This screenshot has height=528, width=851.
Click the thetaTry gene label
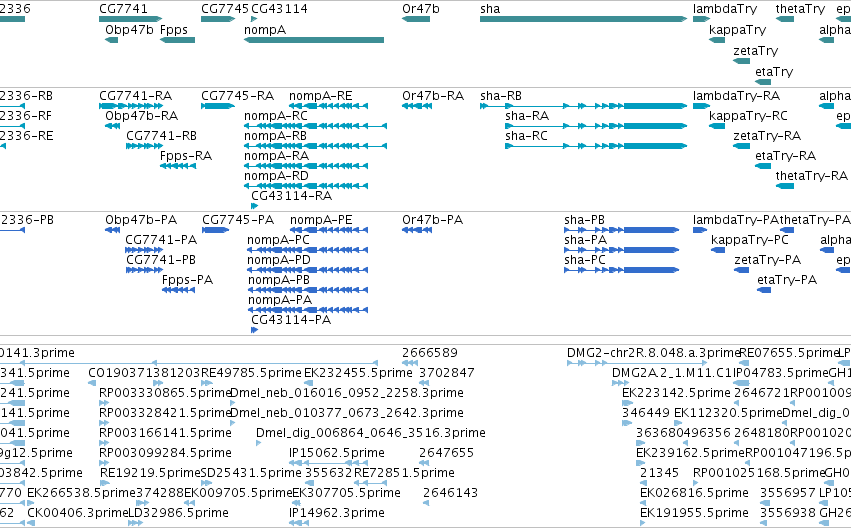coord(800,9)
